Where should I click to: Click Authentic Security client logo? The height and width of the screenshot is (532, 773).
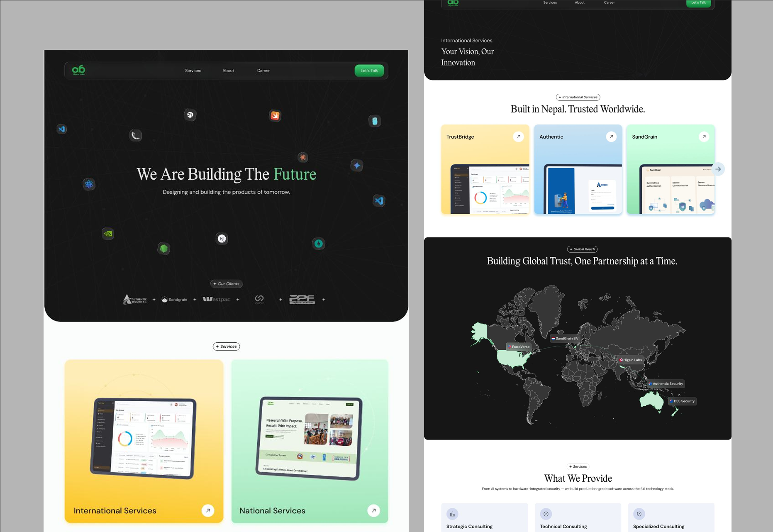[135, 299]
